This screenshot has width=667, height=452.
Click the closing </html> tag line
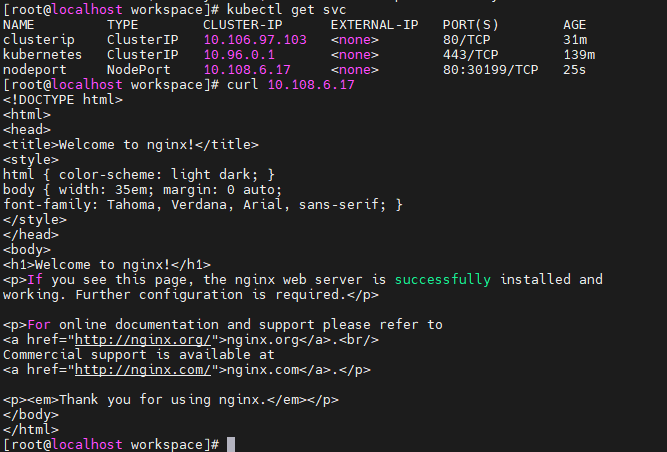pos(31,429)
